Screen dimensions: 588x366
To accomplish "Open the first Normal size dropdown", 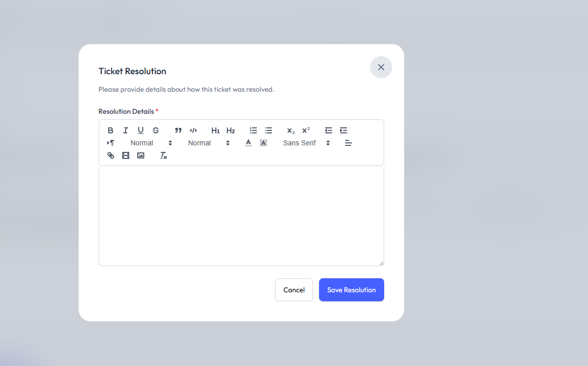I will tap(151, 143).
